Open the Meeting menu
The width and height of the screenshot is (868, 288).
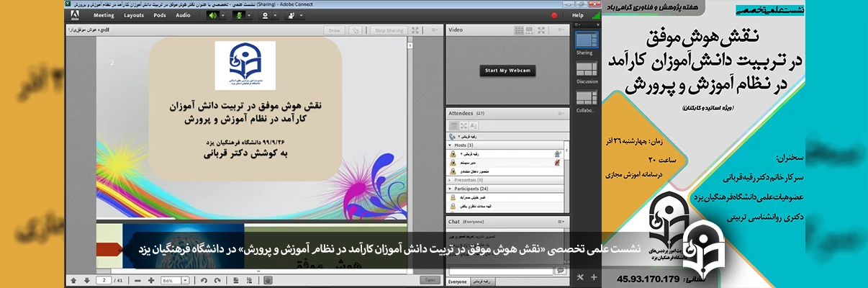pos(104,15)
